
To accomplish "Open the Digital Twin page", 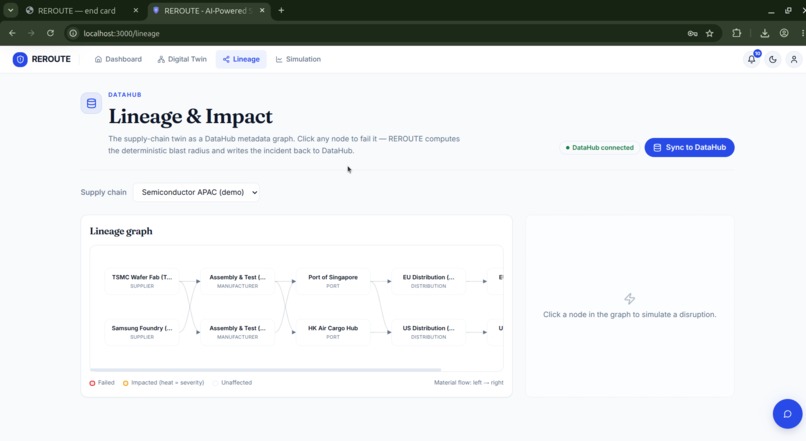I will coord(182,59).
